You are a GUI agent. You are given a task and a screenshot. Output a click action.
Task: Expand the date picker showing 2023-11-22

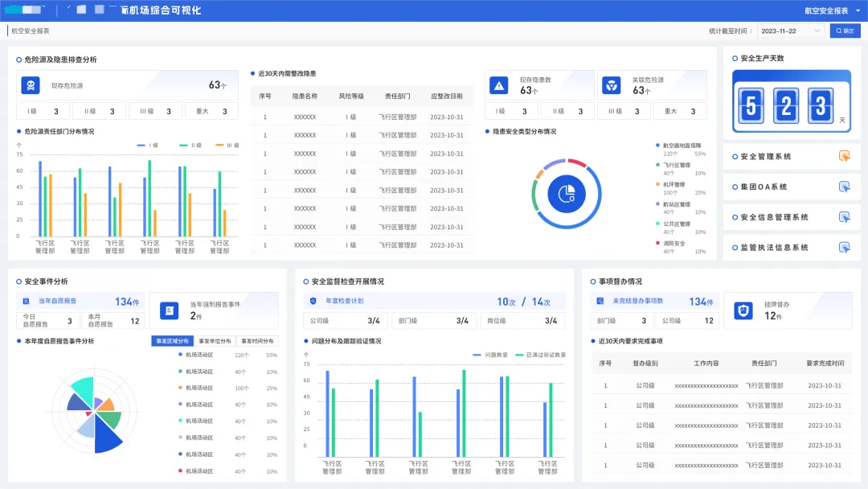791,31
